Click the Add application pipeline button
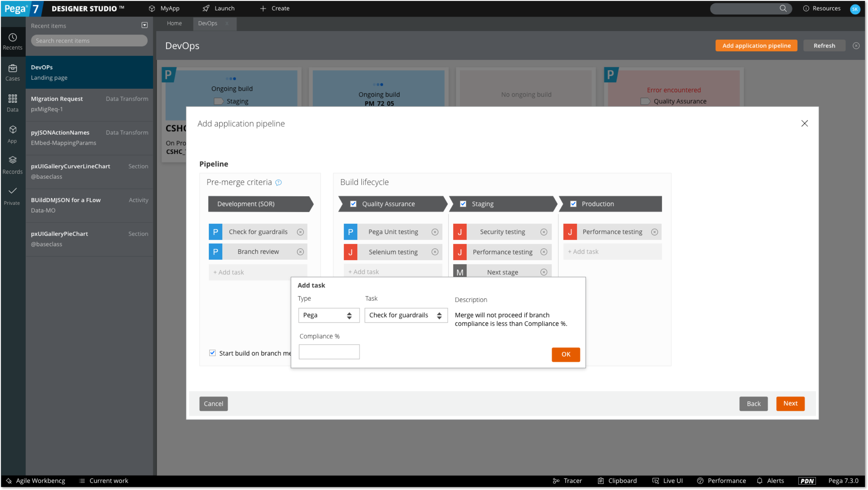This screenshot has height=490, width=868. 756,45
